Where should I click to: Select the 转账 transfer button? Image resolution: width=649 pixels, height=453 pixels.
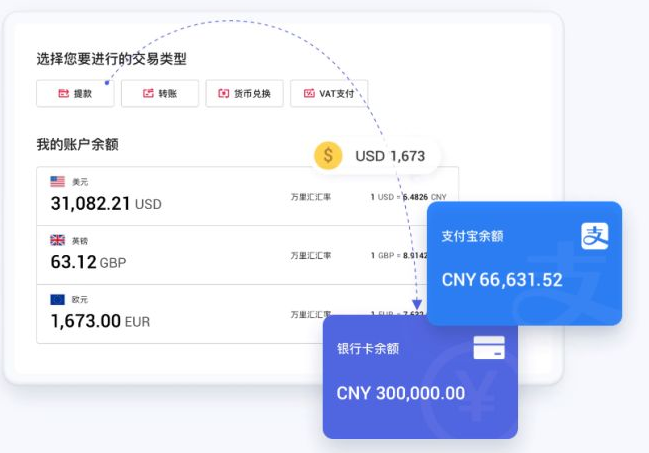click(x=160, y=94)
